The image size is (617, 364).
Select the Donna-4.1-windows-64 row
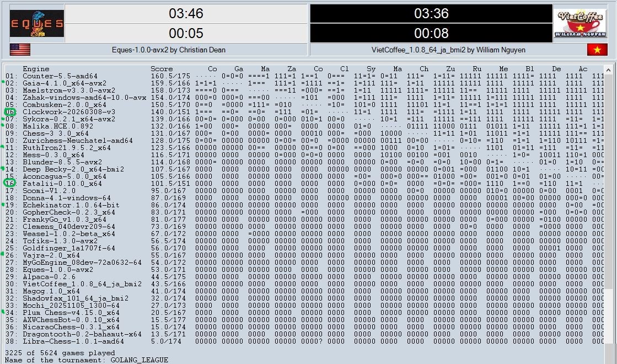[304, 198]
